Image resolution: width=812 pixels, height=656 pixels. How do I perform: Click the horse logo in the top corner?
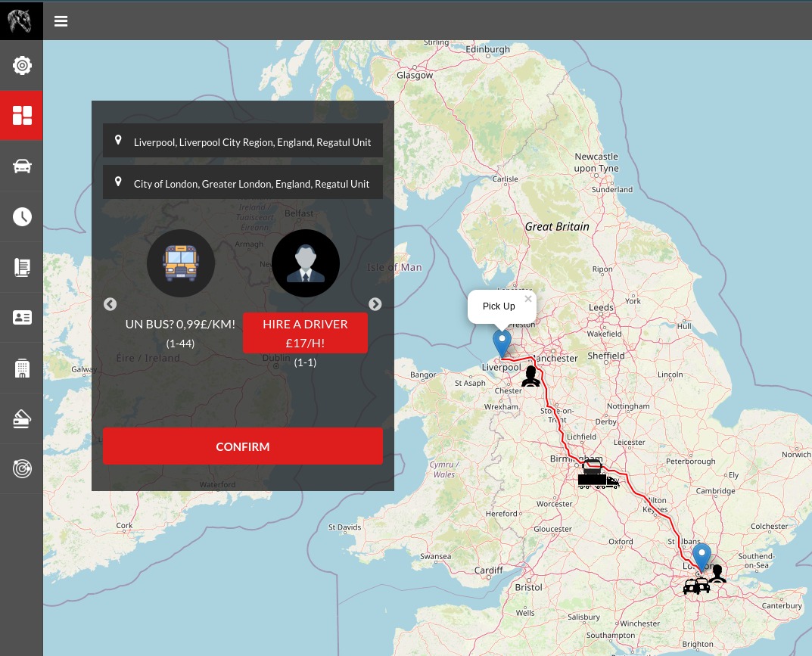pyautogui.click(x=20, y=20)
